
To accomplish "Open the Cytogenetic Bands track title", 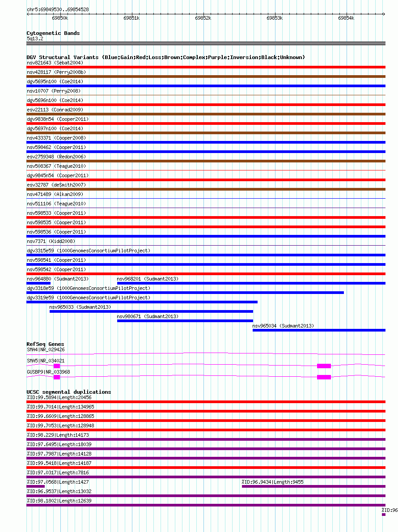I will click(x=53, y=33).
